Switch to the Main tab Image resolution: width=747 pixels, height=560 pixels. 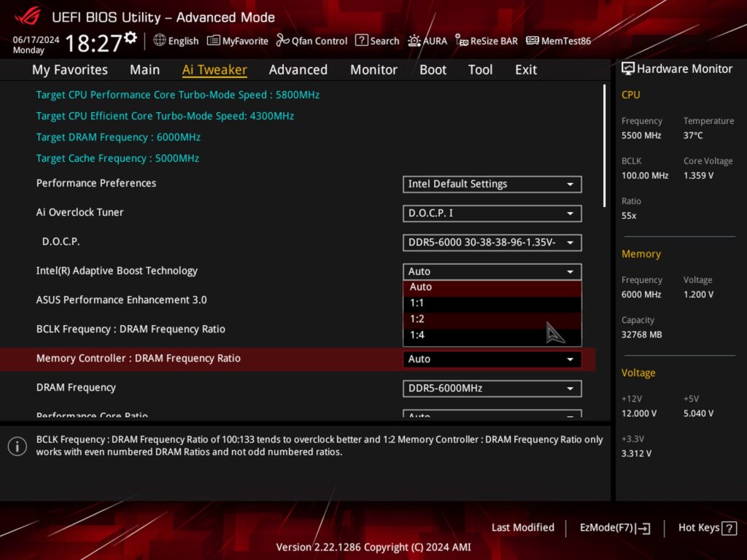tap(145, 69)
